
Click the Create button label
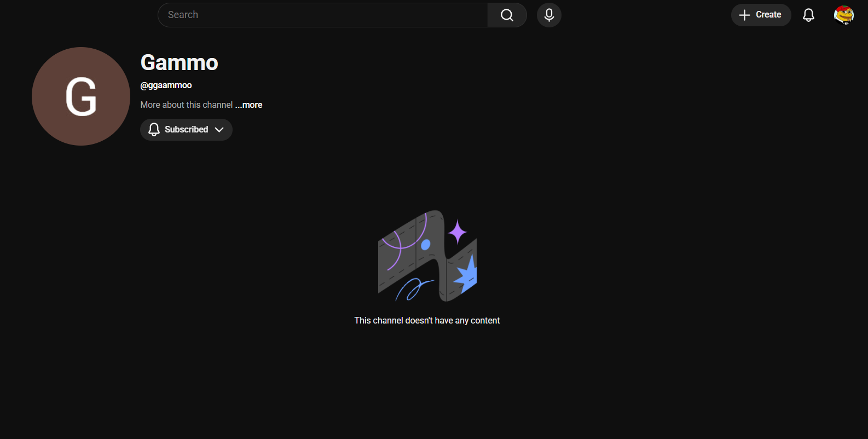(768, 15)
